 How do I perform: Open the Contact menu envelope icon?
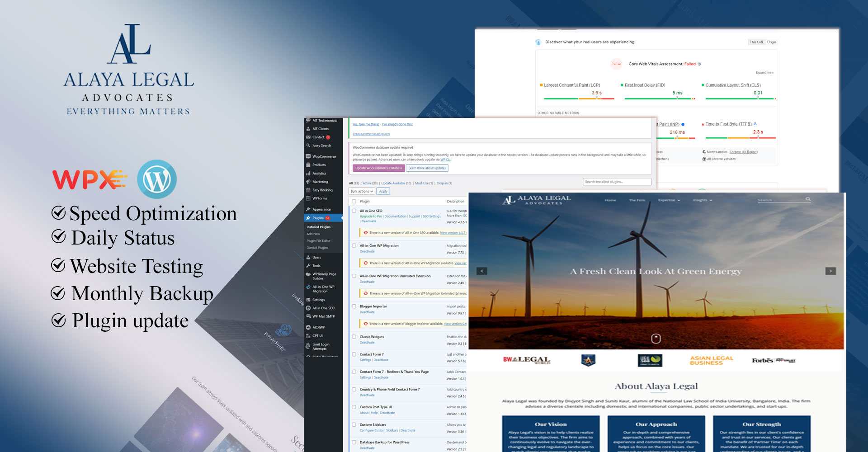tap(308, 137)
